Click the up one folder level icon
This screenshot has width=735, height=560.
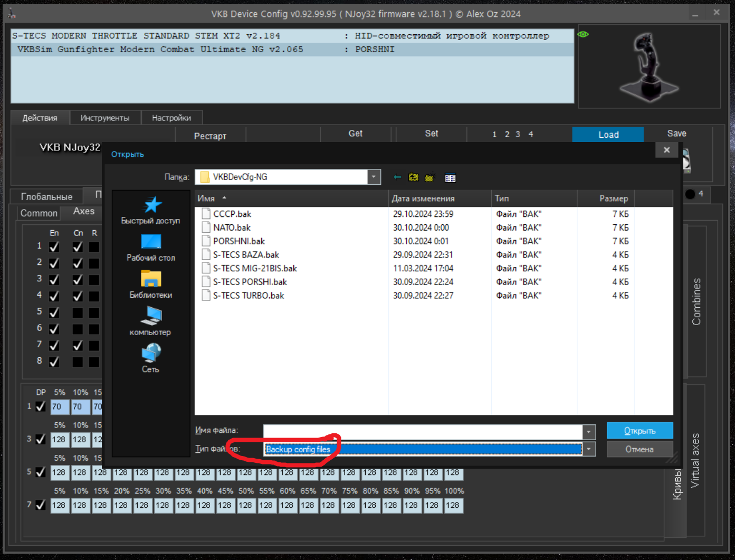pyautogui.click(x=414, y=177)
